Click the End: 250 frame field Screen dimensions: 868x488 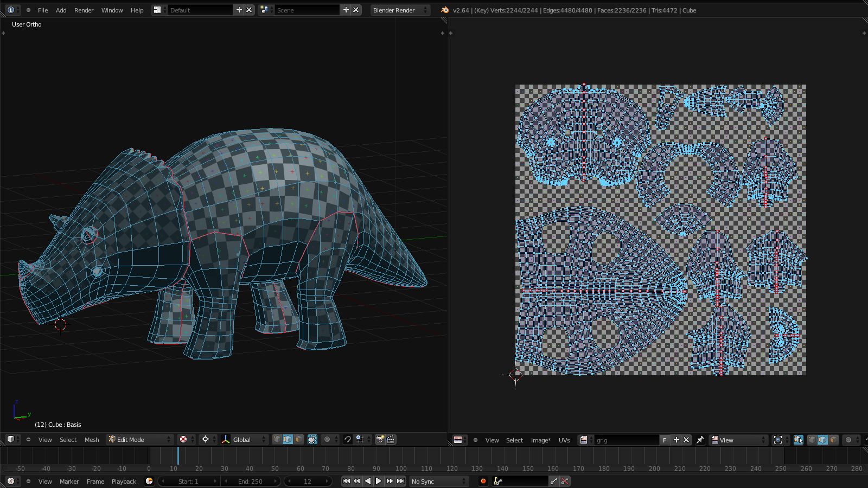tap(250, 481)
